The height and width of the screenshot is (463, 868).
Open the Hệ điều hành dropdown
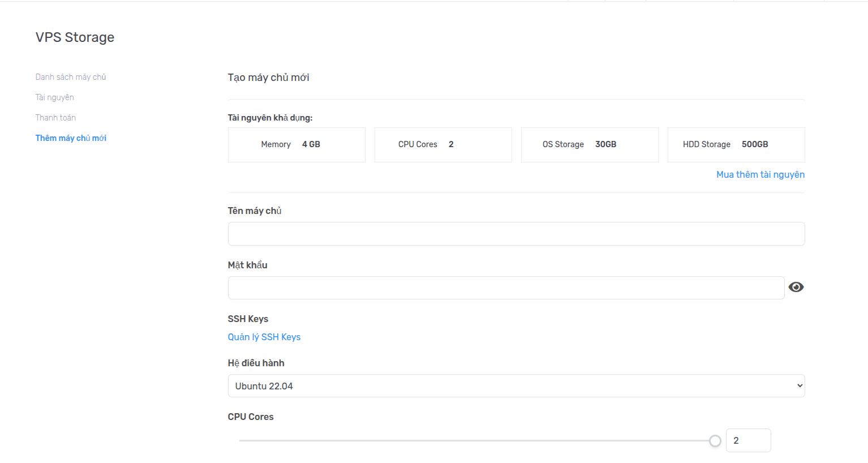515,386
